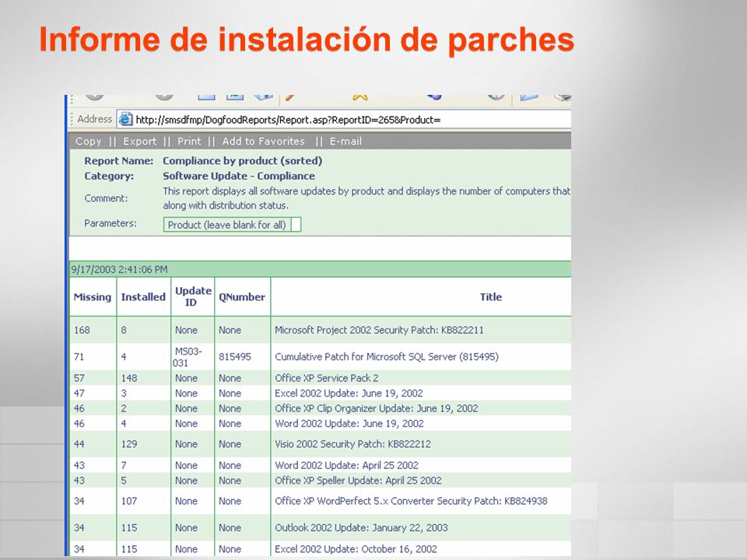Click the Update ID column header
Viewport: 747px width, 560px height.
(193, 296)
